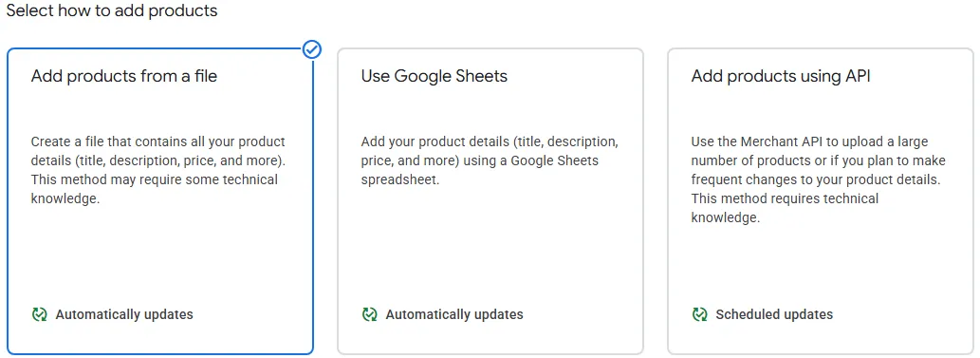Pick the Add products using API card
The image size is (980, 358).
pos(820,201)
